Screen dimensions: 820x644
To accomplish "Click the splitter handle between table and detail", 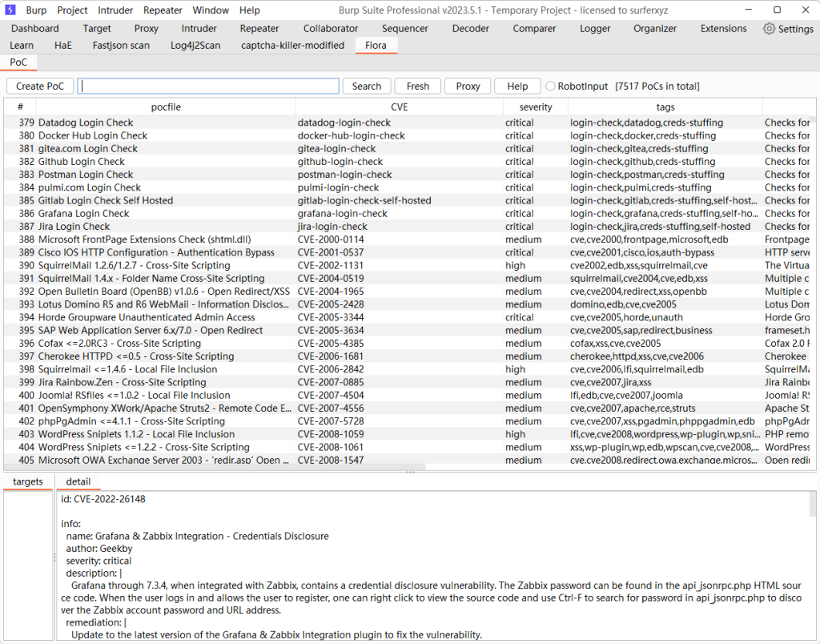I will (410, 473).
